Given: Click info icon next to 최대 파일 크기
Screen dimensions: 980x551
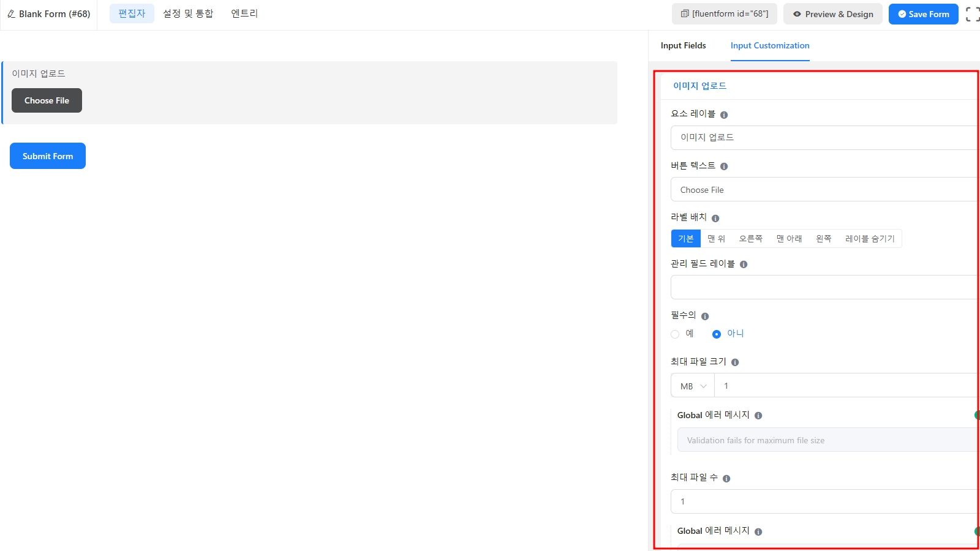Looking at the screenshot, I should pos(735,362).
